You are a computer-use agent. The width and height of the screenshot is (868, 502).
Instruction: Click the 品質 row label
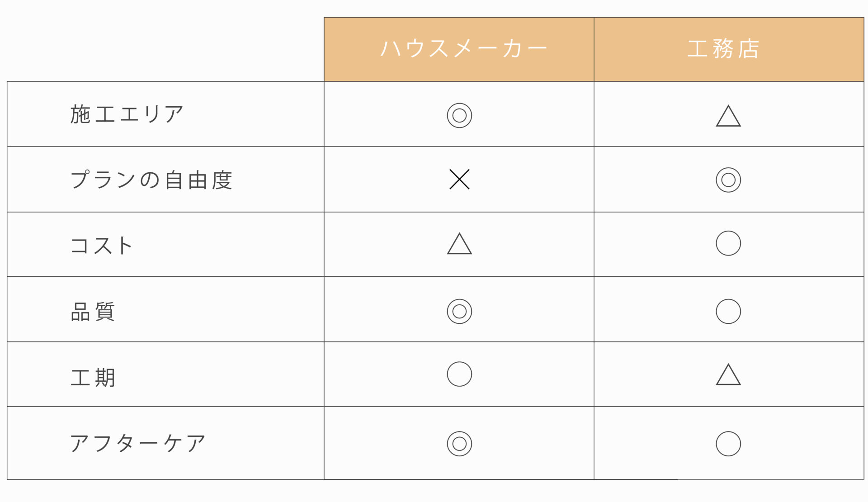click(x=93, y=312)
